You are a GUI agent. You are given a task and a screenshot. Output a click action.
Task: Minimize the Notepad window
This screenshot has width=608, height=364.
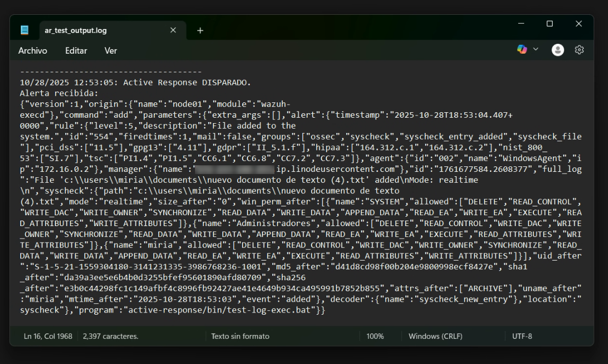point(521,24)
